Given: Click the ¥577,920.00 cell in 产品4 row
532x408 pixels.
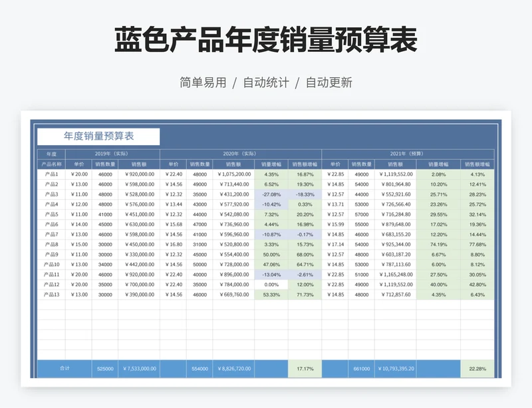Looking at the screenshot, I should (x=233, y=204).
